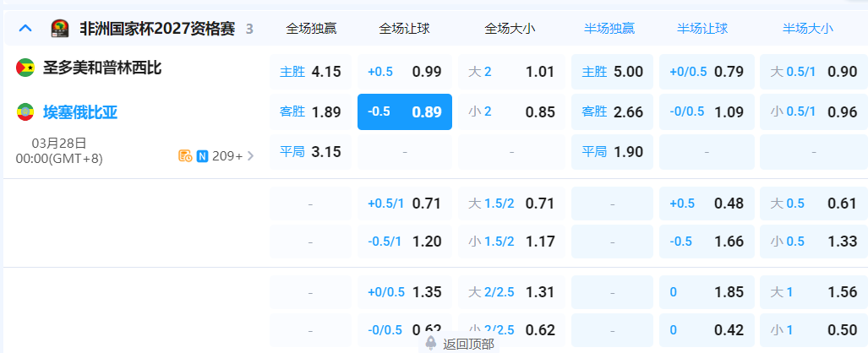Select handicap -0.5/1 at 1.20
Image resolution: width=868 pixels, height=353 pixels.
point(405,242)
